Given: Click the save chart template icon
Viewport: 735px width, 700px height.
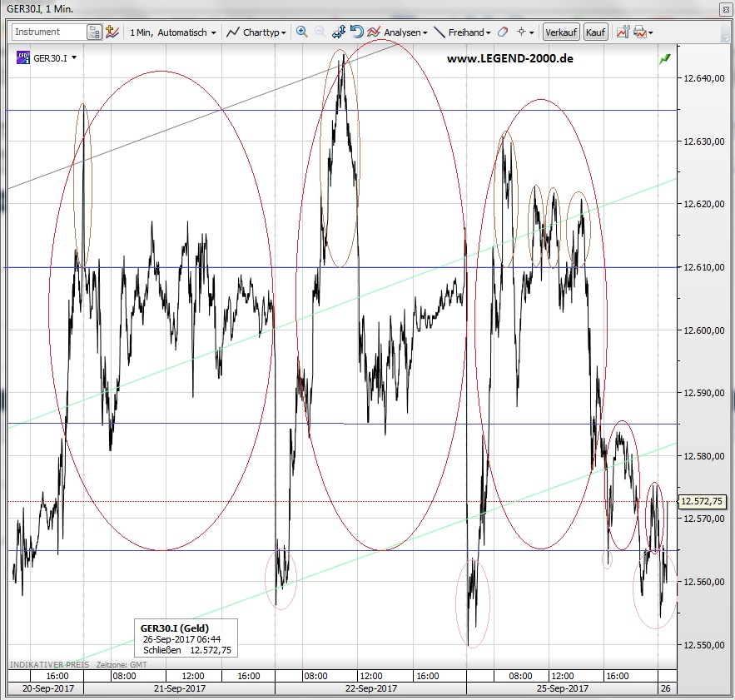Looking at the screenshot, I should point(622,32).
